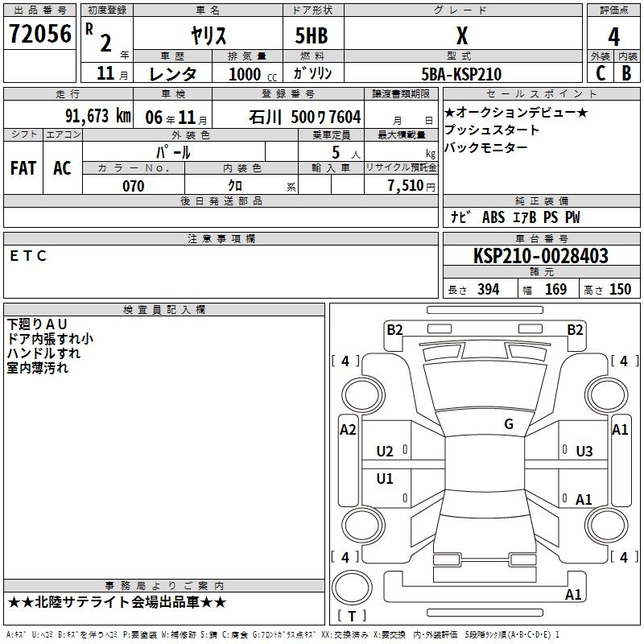The image size is (644, 644).
Task: Select the spare tire circle above [T]
Action: click(x=352, y=588)
